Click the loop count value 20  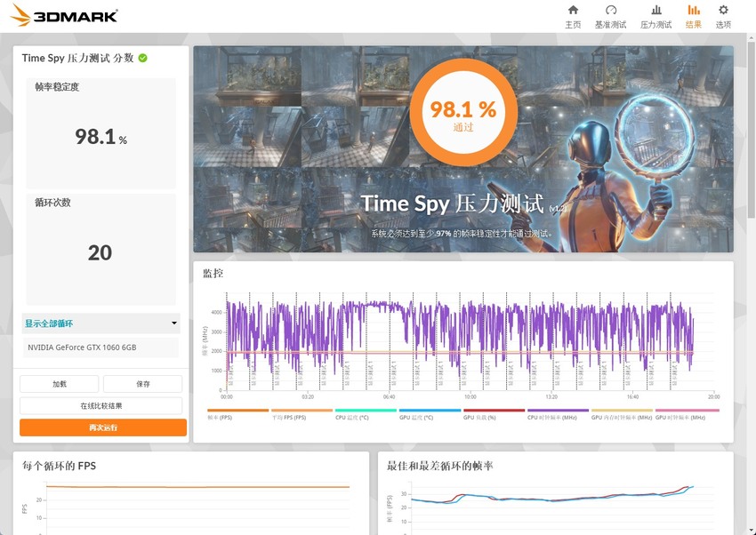pos(100,252)
